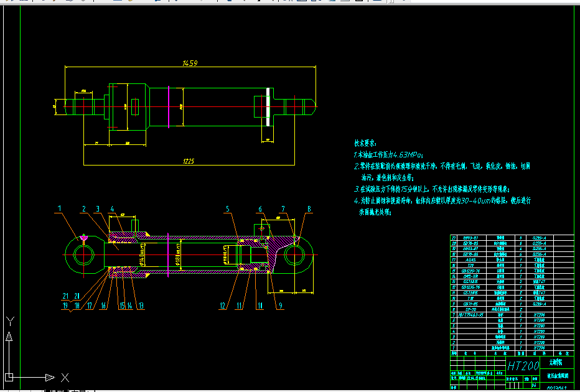
Task: Select the white filled rectangle in top view
Action: pos(268,107)
